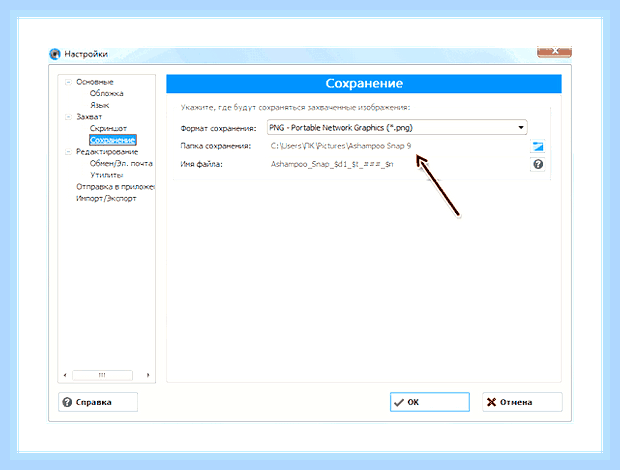Click the Ashampoo_Snap file name pattern field
The width and height of the screenshot is (620, 470).
pyautogui.click(x=397, y=164)
